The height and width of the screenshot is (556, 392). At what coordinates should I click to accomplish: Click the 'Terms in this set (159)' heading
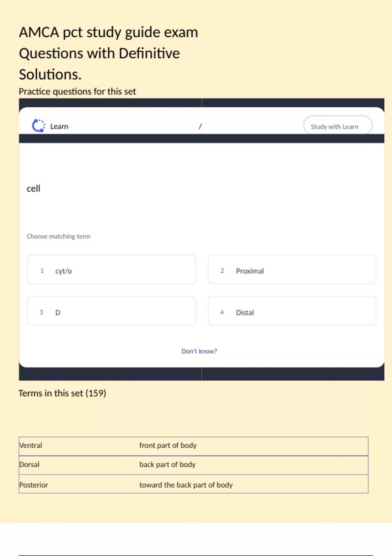point(62,393)
